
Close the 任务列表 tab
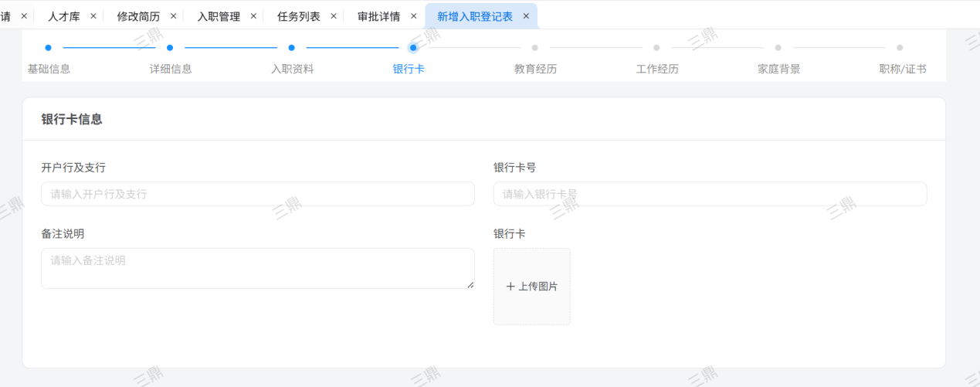(x=334, y=16)
